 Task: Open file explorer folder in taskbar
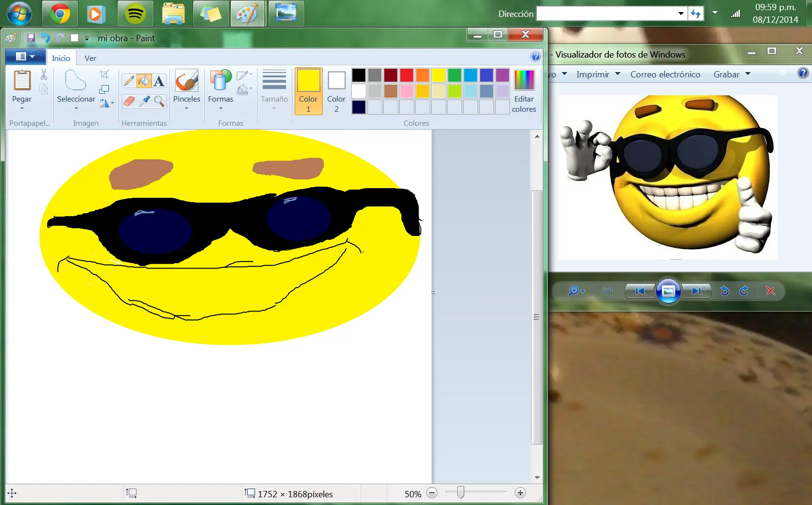(173, 14)
